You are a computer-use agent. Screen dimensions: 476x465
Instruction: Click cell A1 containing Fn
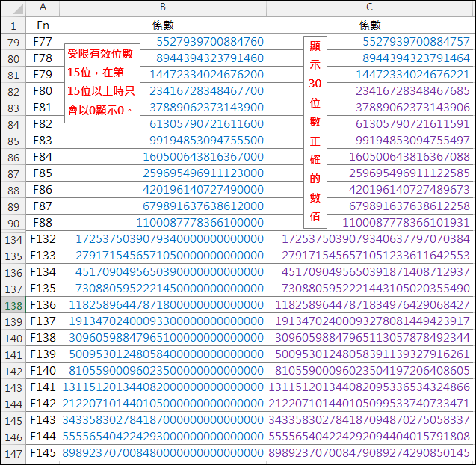(x=43, y=25)
